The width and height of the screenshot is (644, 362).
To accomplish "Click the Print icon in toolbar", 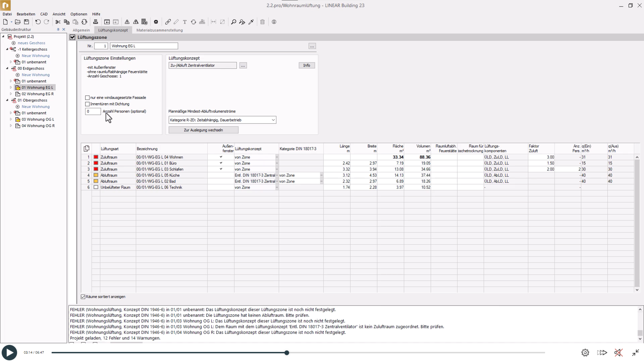I will point(96,22).
